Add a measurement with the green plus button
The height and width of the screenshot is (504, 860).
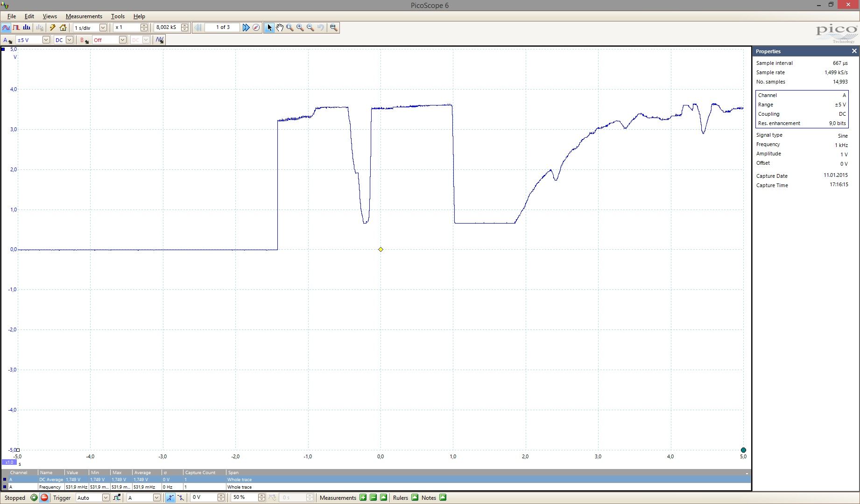(363, 498)
